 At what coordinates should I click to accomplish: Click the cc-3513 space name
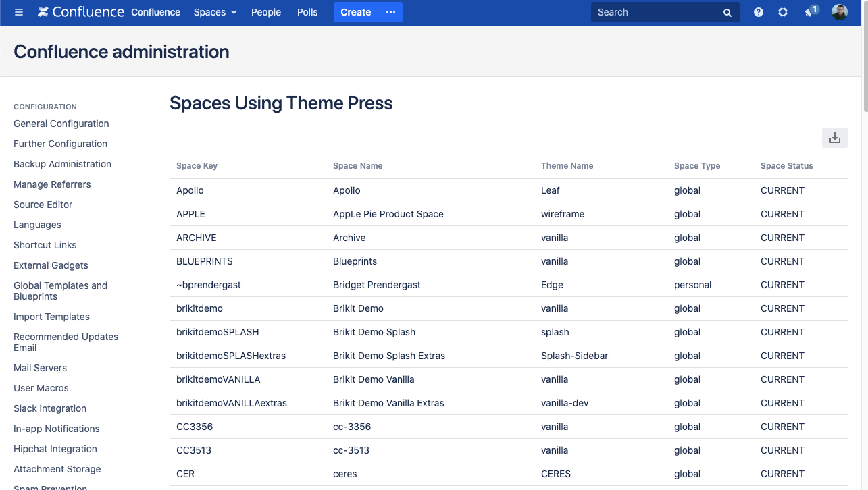pyautogui.click(x=351, y=450)
